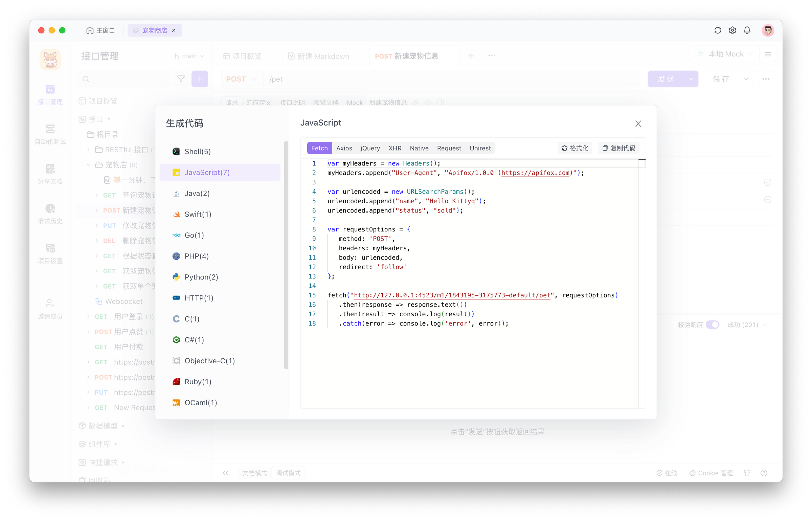Open the filter icon next to search
Viewport: 812px width, 521px height.
[181, 78]
